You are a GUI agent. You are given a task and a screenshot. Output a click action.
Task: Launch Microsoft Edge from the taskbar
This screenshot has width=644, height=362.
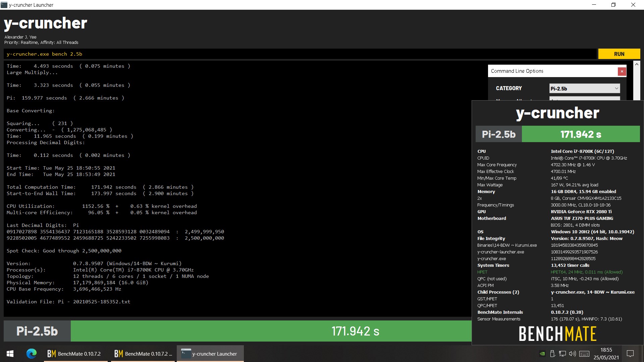(32, 354)
